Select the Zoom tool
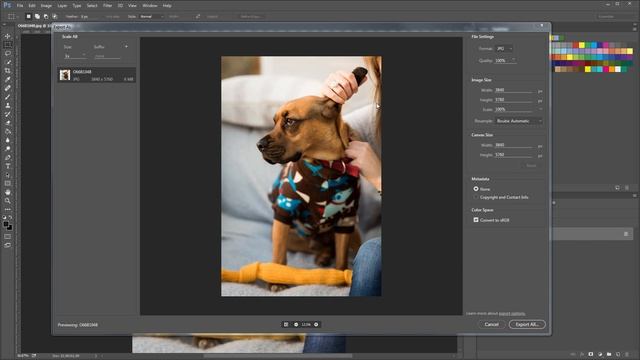This screenshot has width=640, height=360. pyautogui.click(x=8, y=200)
